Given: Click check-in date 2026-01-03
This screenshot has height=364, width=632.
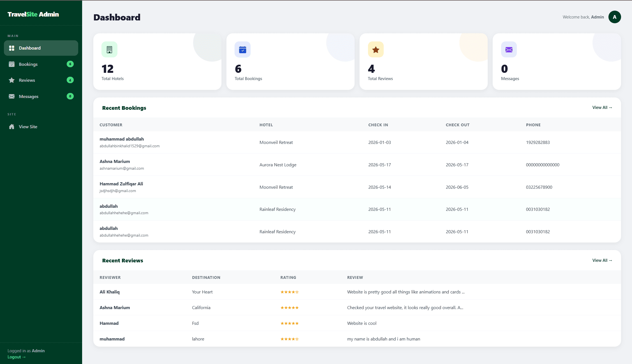Looking at the screenshot, I should coord(379,142).
